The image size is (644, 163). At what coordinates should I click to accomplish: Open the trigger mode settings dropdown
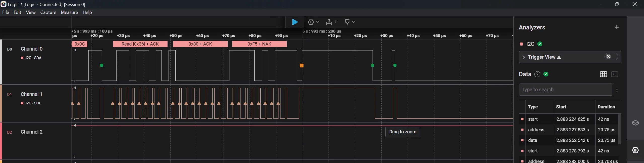coord(313,22)
